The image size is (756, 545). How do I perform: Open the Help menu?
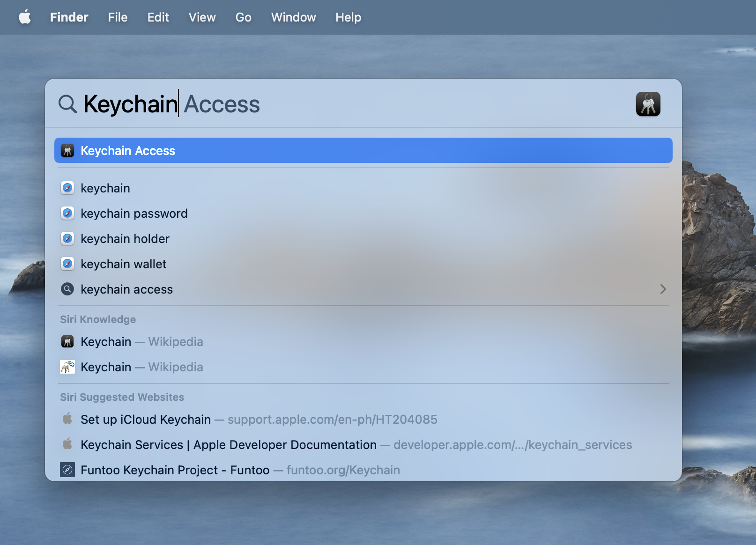(348, 17)
